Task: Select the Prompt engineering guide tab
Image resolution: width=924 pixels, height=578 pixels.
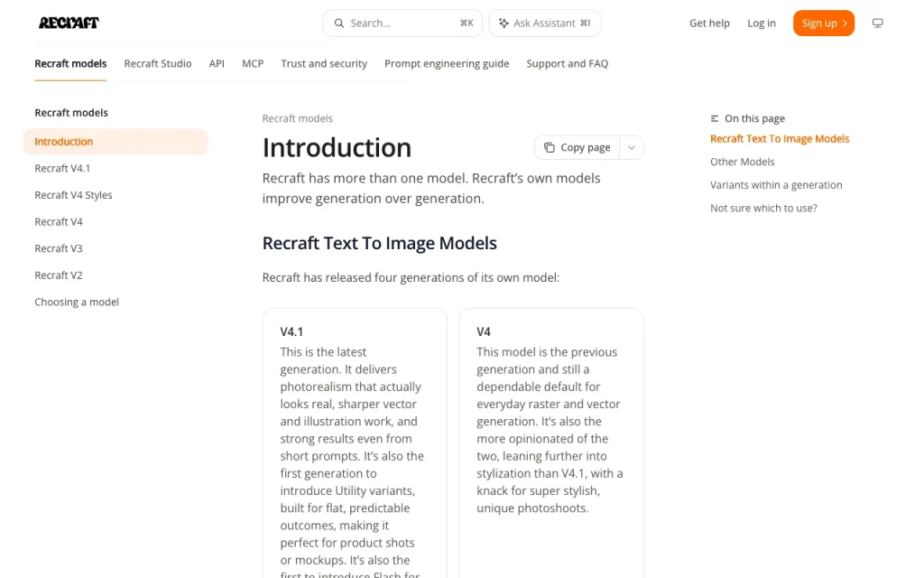Action: 447,64
